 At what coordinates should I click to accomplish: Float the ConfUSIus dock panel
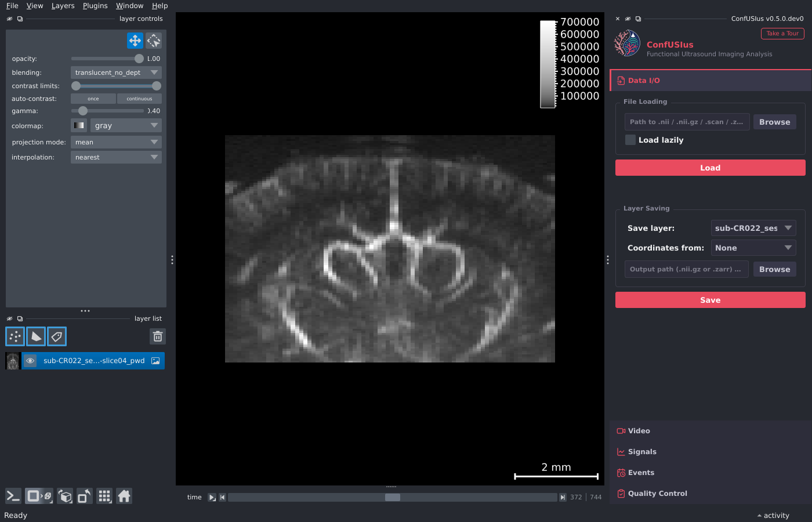point(638,19)
